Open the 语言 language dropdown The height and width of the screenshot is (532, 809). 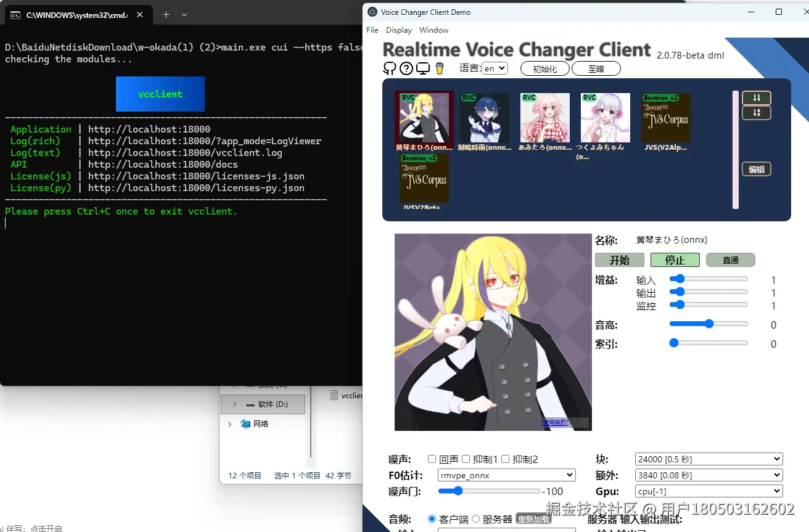[x=495, y=68]
